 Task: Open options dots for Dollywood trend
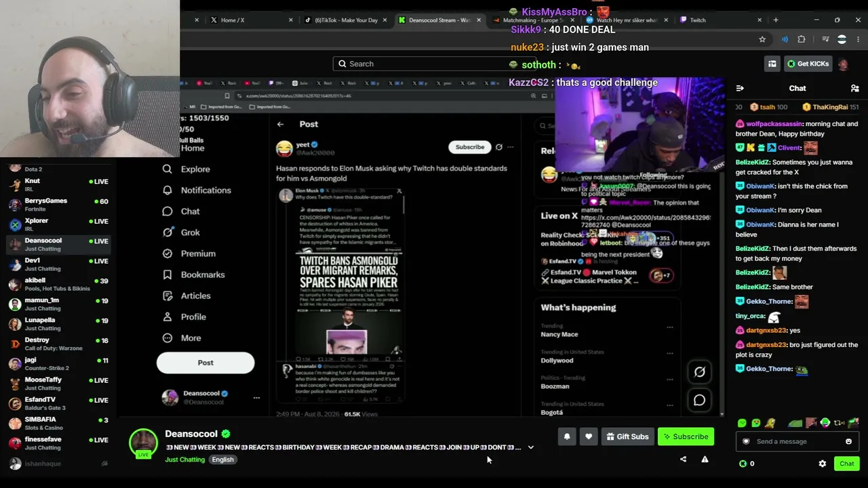[670, 353]
